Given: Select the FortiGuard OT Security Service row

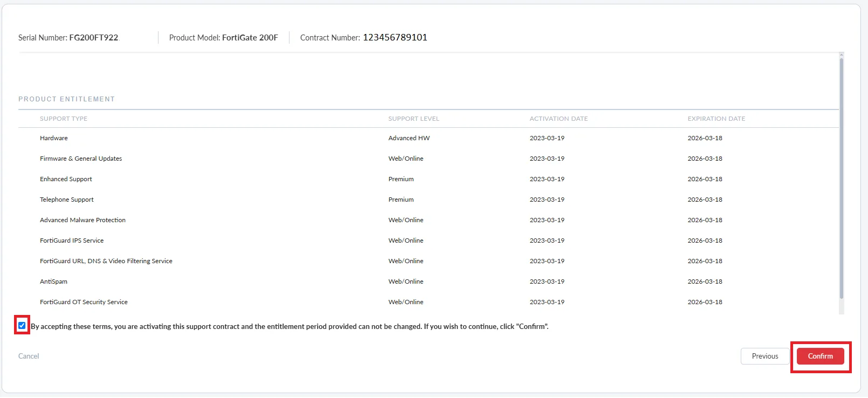Looking at the screenshot, I should pos(84,302).
